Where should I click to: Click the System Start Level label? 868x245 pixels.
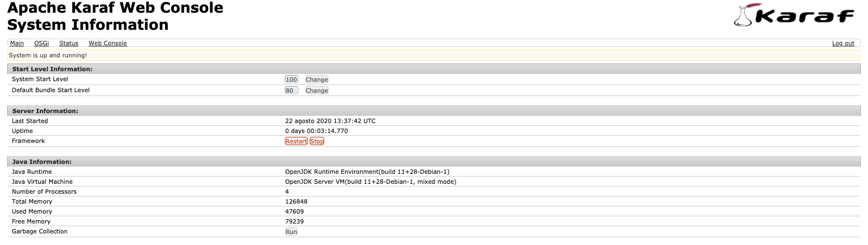coord(40,79)
